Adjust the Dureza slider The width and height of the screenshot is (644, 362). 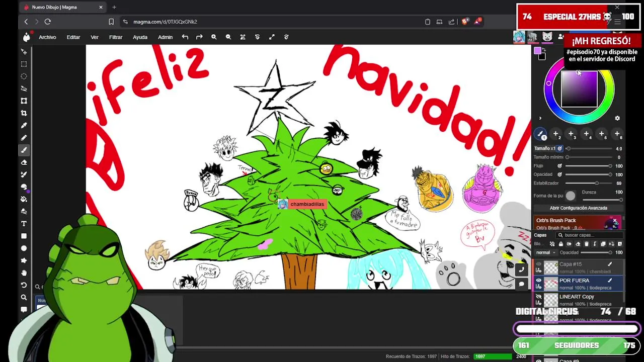click(x=602, y=200)
